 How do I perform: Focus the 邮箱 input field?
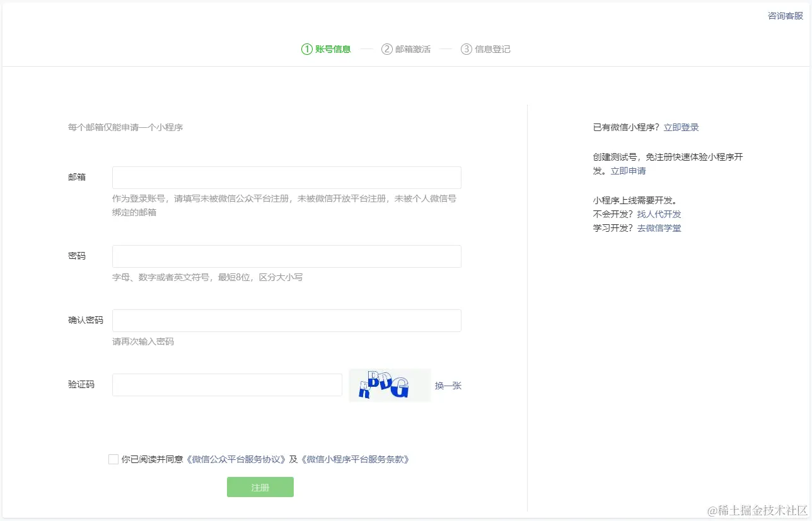tap(287, 178)
